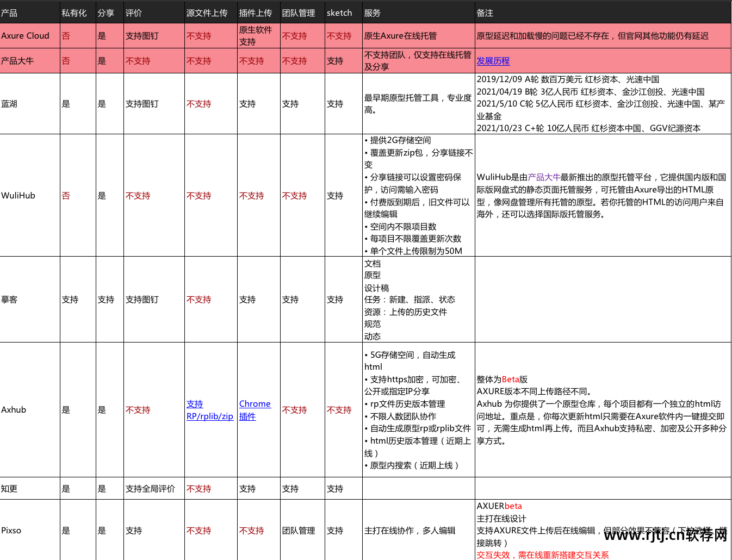Select the 分享 column header

(x=110, y=13)
